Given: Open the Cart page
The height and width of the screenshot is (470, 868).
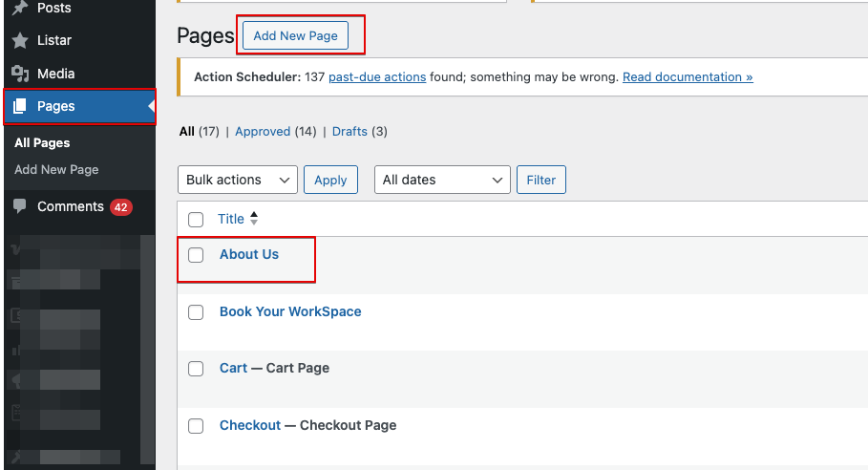Looking at the screenshot, I should pyautogui.click(x=233, y=368).
